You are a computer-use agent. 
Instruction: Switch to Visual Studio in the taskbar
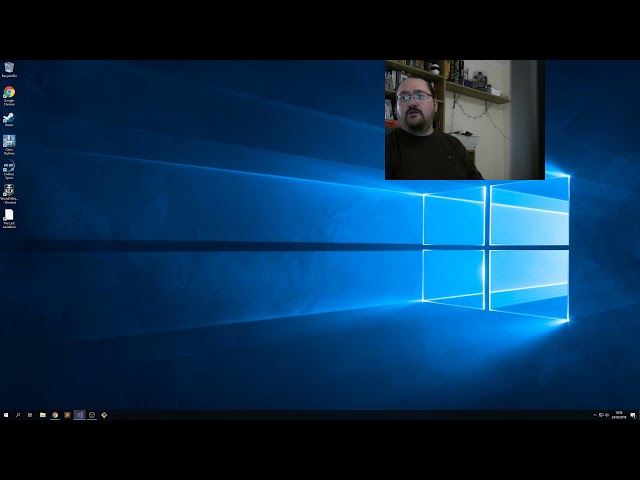(x=80, y=415)
